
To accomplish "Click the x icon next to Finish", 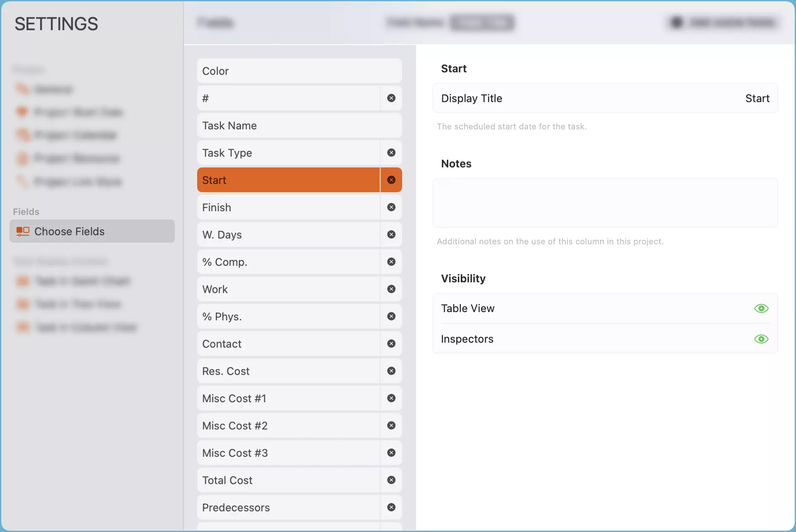I will coord(391,208).
